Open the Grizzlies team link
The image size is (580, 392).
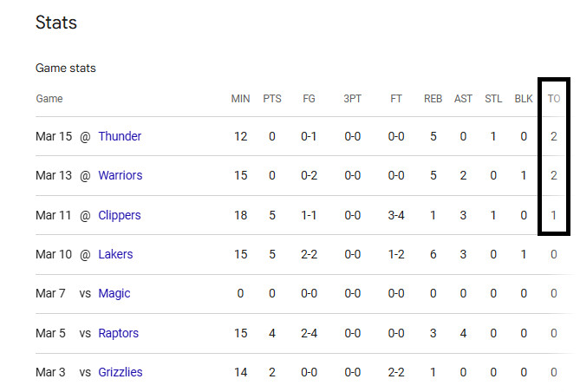click(121, 372)
